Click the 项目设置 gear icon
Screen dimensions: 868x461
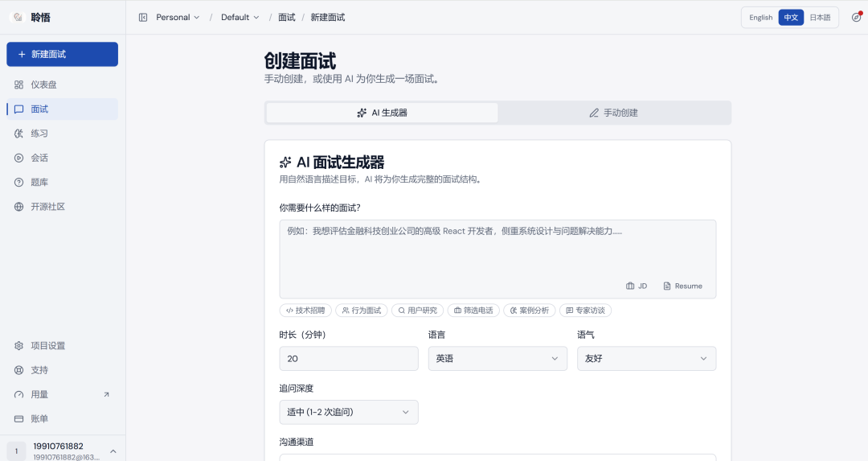tap(18, 346)
